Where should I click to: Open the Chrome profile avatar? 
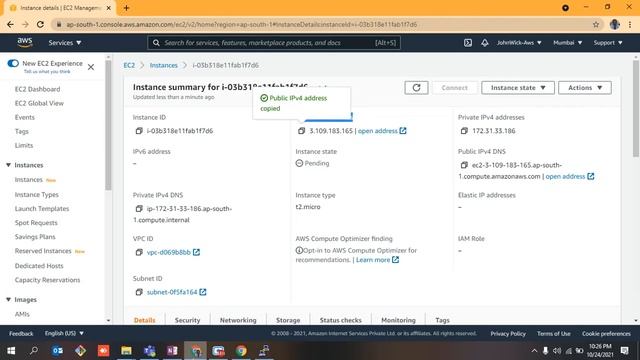(x=615, y=24)
